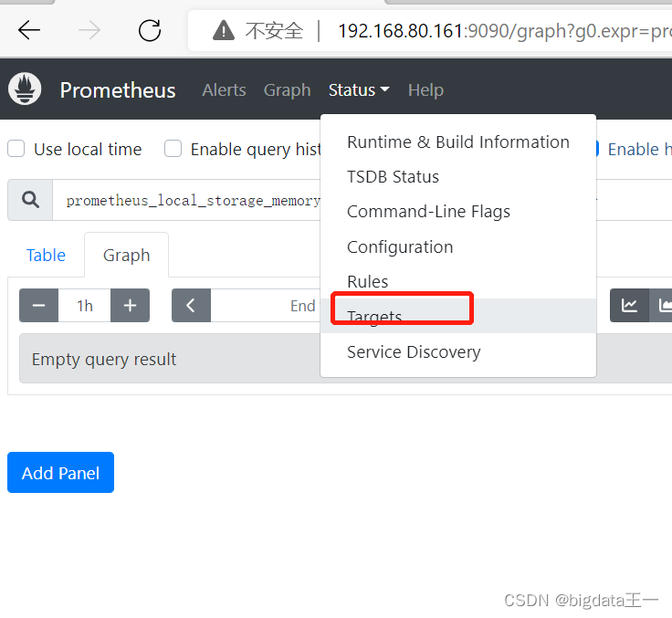This screenshot has width=672, height=618.
Task: Open Graph in navbar
Action: [x=287, y=90]
